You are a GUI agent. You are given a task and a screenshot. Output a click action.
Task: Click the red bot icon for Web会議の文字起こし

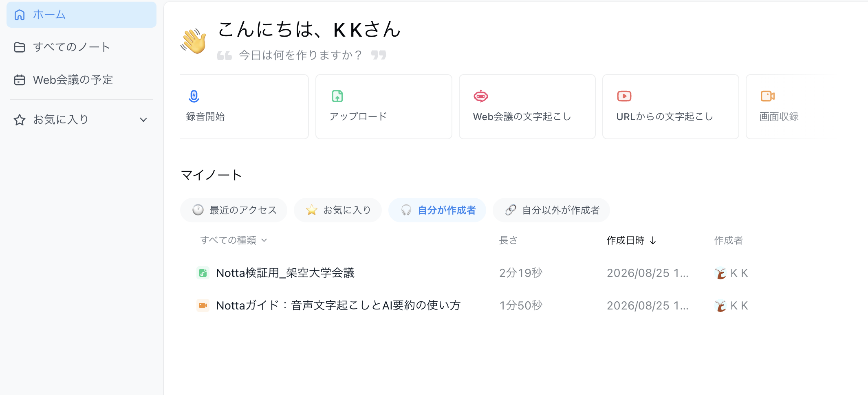tap(481, 96)
